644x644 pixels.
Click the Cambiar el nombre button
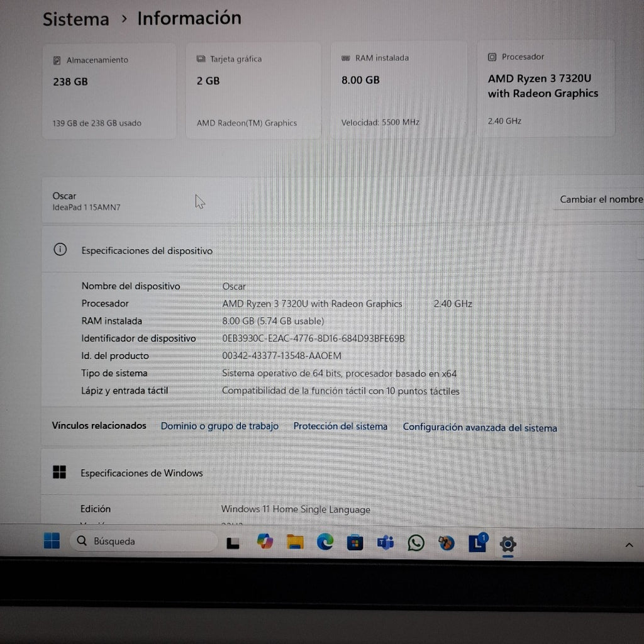(x=600, y=199)
